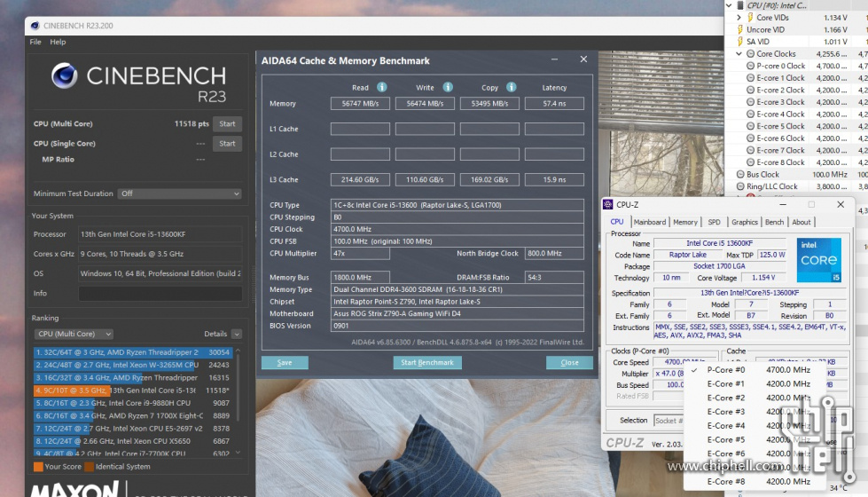Click the Core VIDs voltage icon in HWiNFO
Image resolution: width=868 pixels, height=497 pixels.
pos(750,18)
